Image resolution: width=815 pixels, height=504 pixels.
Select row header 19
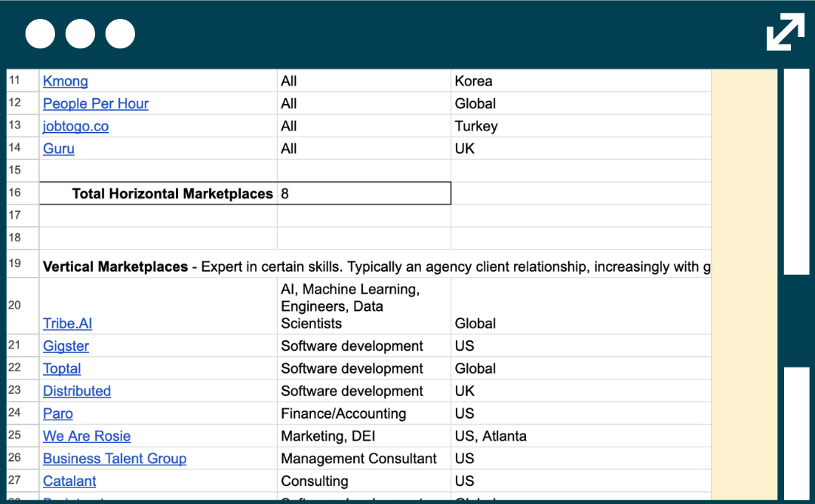[x=23, y=263]
